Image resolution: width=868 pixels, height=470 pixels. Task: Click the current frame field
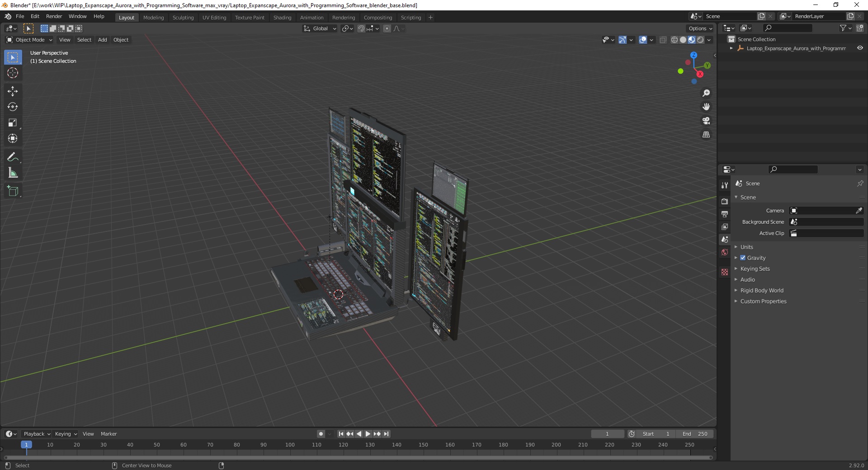coord(607,434)
